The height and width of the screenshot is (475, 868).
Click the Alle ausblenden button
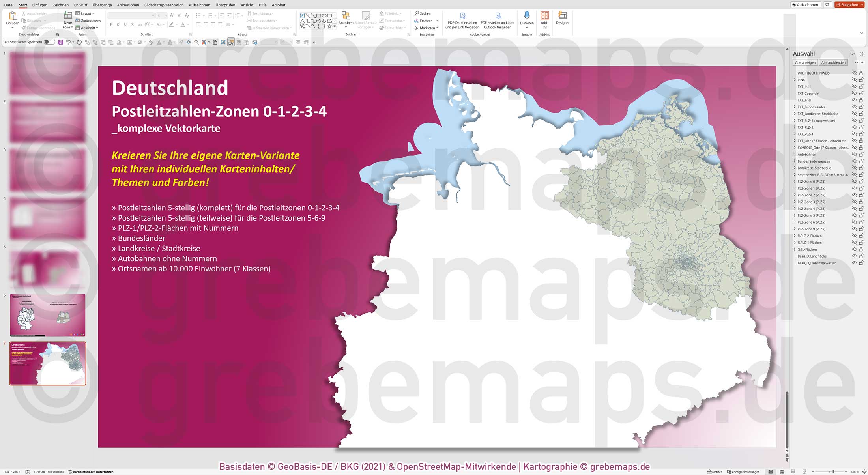click(833, 62)
